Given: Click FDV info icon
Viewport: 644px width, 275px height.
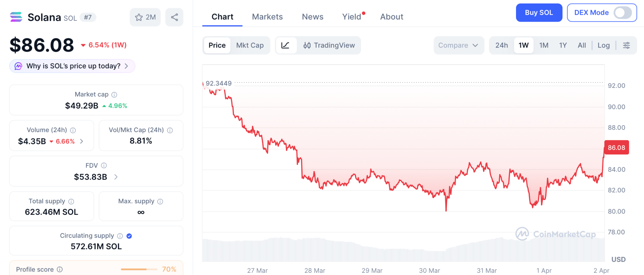Looking at the screenshot, I should click(x=104, y=166).
